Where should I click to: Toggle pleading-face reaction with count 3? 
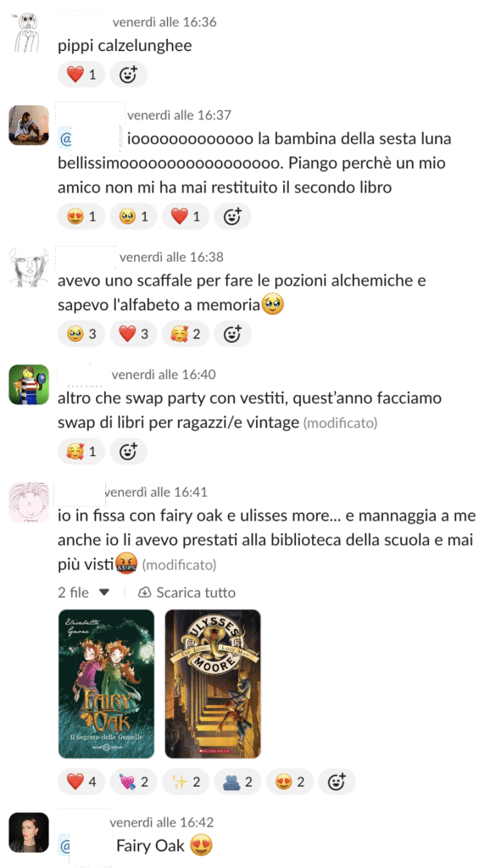coord(81,334)
